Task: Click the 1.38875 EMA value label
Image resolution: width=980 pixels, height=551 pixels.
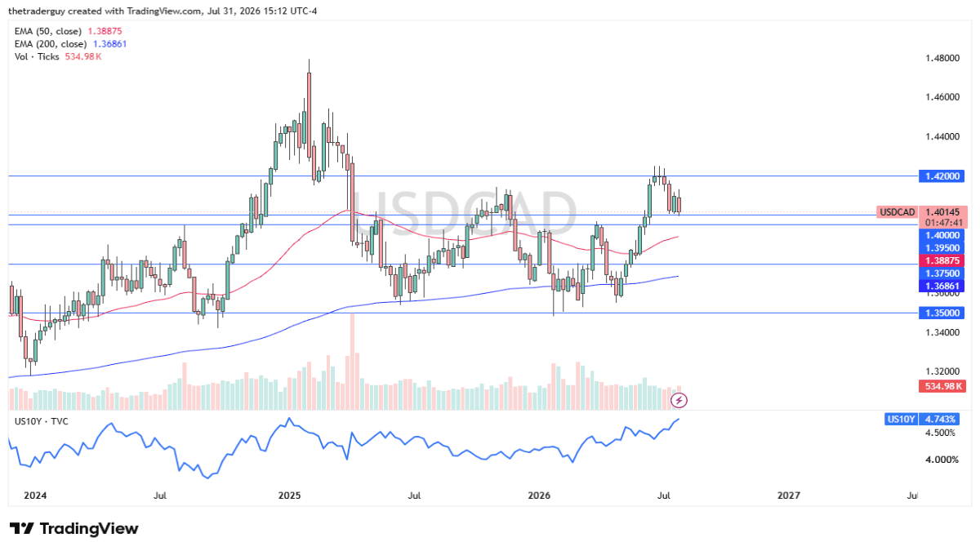Action: pos(942,260)
